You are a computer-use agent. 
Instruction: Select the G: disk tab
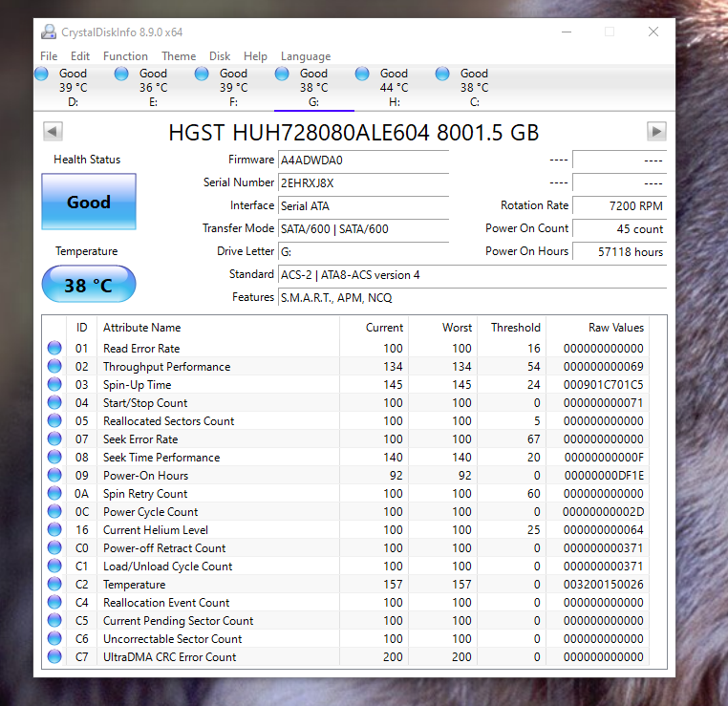pyautogui.click(x=314, y=88)
